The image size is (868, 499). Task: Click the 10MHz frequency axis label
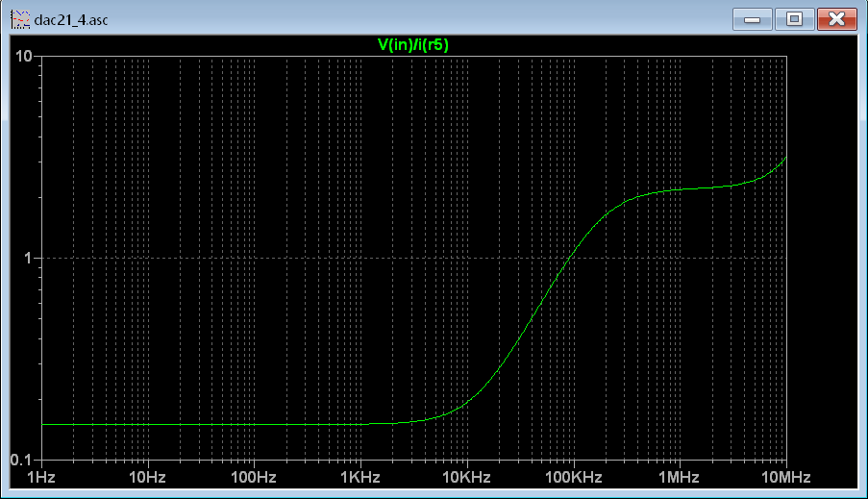click(x=786, y=478)
